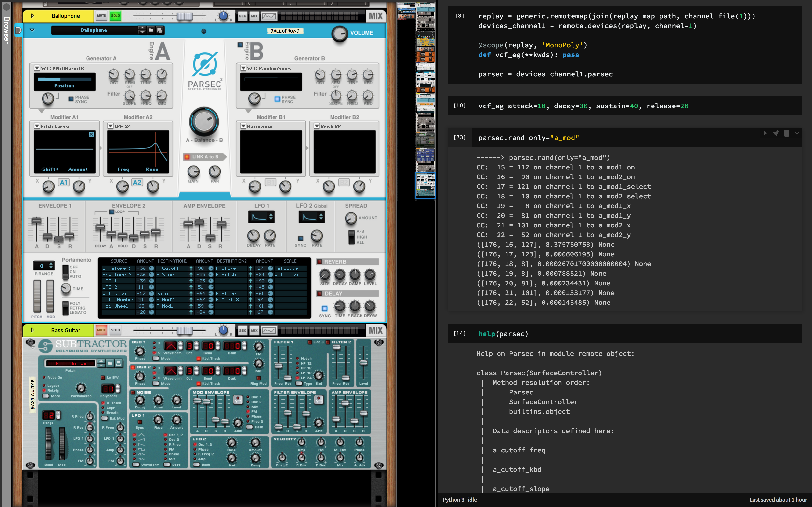The height and width of the screenshot is (507, 812).
Task: Open Subtractor Bass Guitar patch folder icon
Action: coord(110,363)
